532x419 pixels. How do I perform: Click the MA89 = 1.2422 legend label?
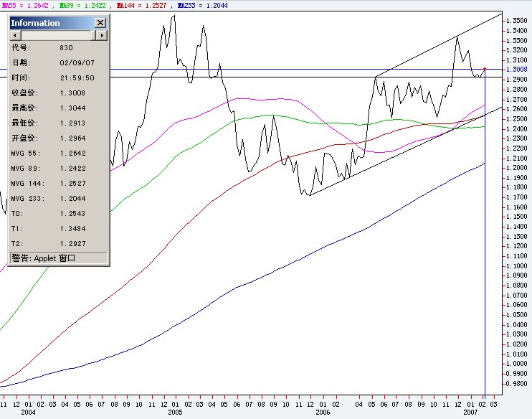click(82, 6)
